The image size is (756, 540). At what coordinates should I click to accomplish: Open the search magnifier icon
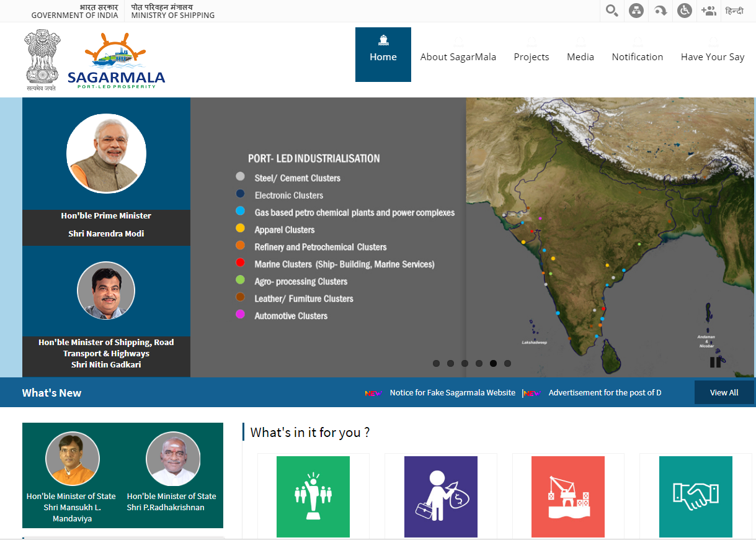pos(611,11)
